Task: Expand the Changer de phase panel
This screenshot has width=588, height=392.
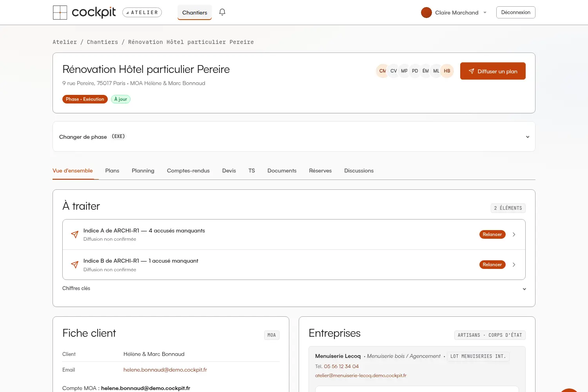Action: point(294,136)
